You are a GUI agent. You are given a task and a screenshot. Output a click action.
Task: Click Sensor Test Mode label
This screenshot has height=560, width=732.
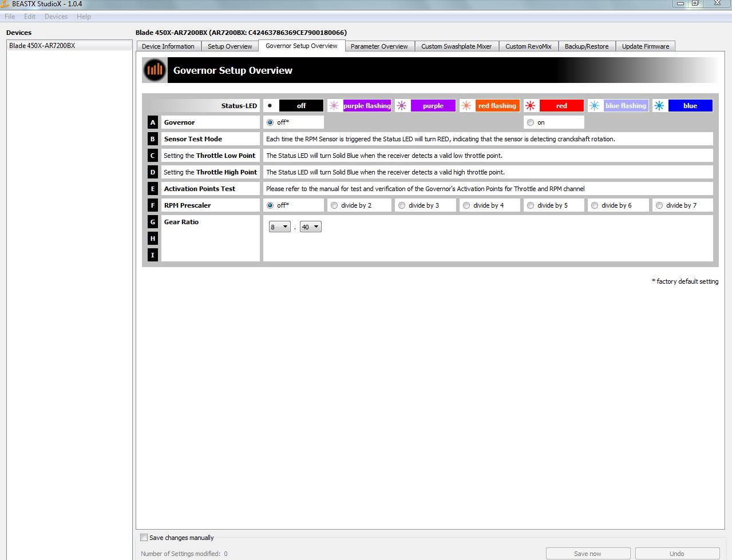[x=193, y=139]
